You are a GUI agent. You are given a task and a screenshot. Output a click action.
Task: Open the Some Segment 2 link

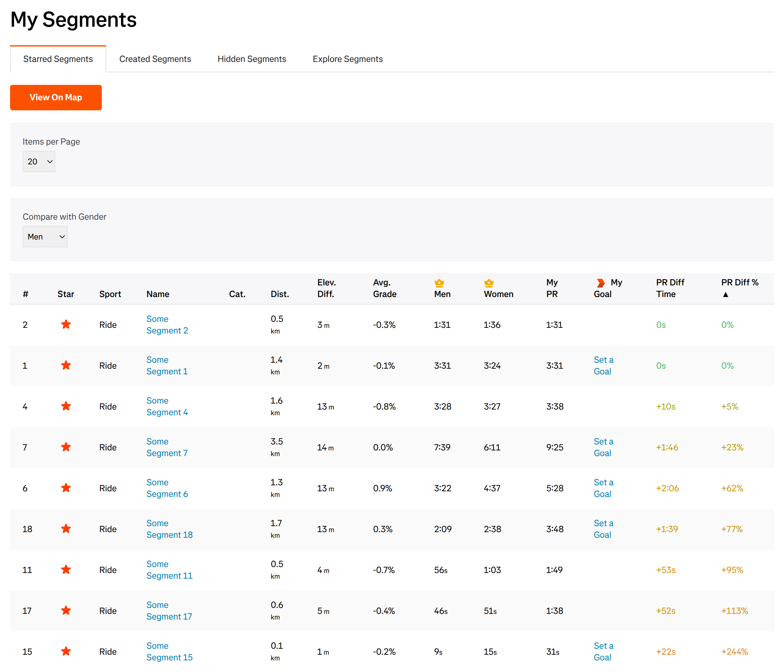[x=167, y=325]
